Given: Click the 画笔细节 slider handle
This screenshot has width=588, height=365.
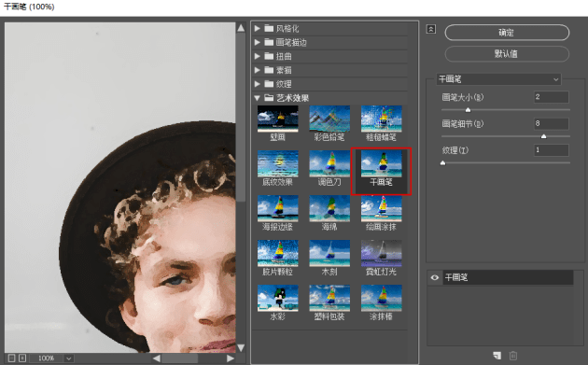Looking at the screenshot, I should point(543,136).
